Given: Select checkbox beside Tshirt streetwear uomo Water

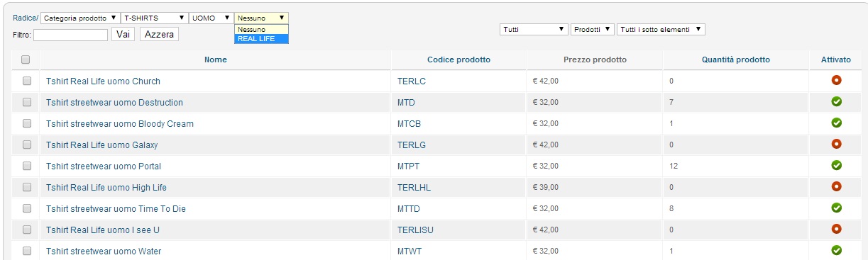Looking at the screenshot, I should (27, 251).
